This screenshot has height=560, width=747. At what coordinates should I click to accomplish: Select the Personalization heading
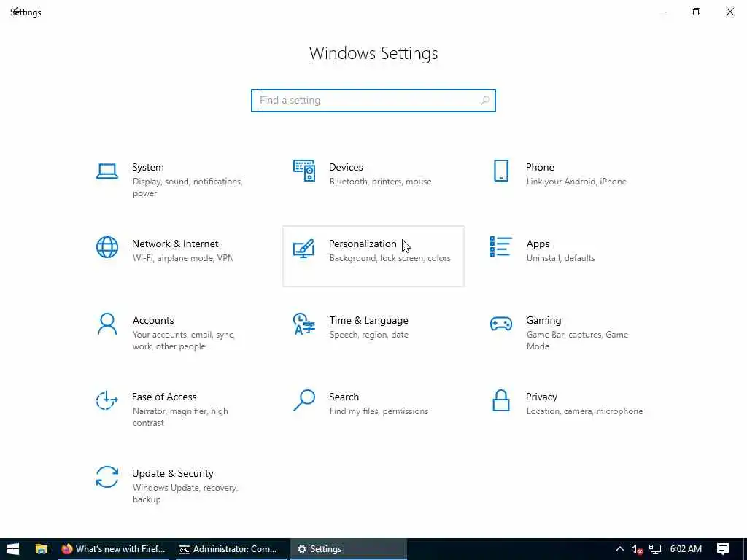[x=363, y=244]
